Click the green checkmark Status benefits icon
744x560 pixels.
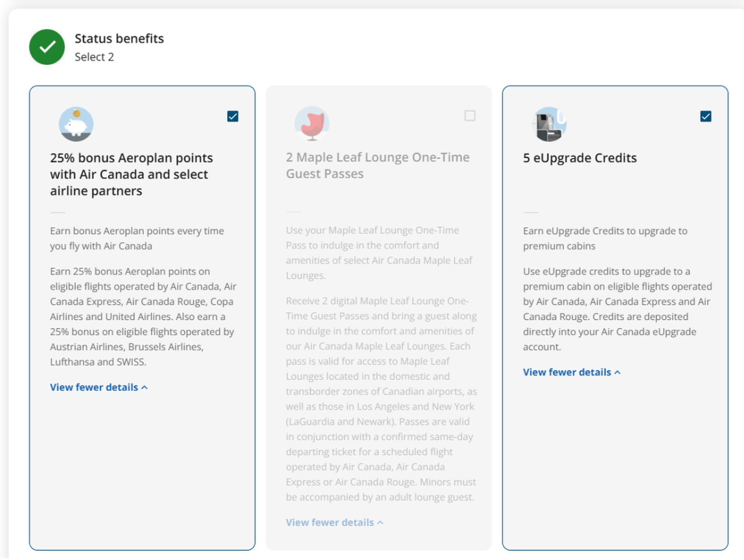[x=47, y=47]
